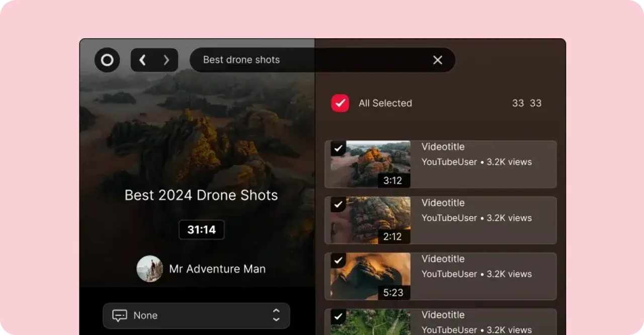
Task: Click Mr Adventure Man's avatar picture
Action: tap(149, 269)
